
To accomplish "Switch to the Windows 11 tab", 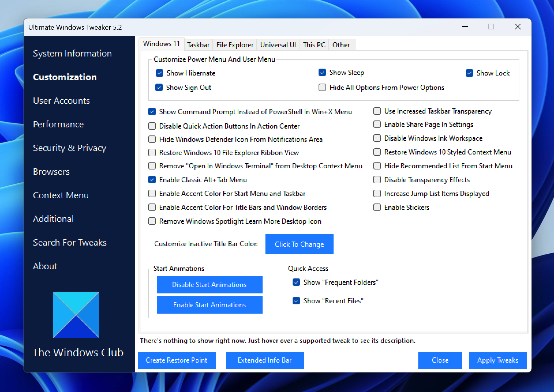I will [162, 44].
